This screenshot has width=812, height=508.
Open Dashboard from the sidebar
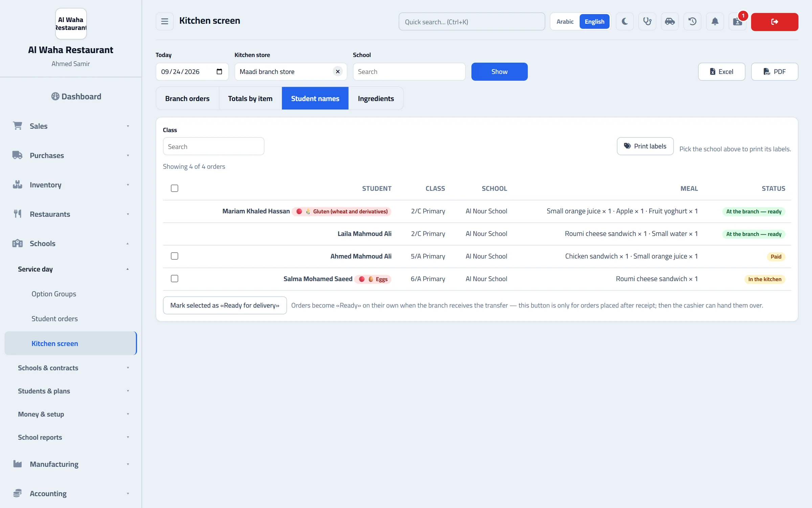pos(76,97)
